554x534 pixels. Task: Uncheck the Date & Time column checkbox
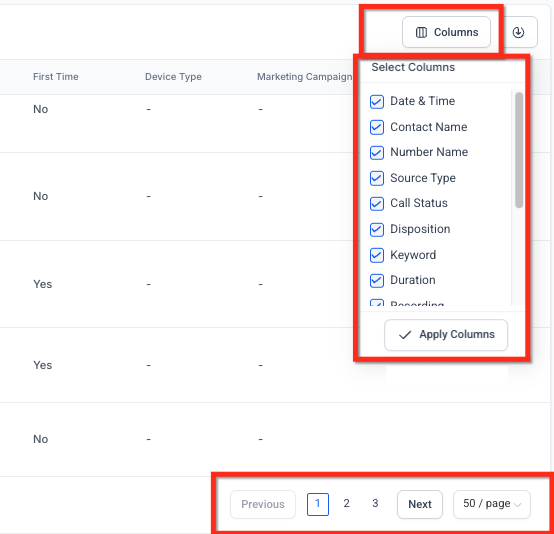click(377, 101)
